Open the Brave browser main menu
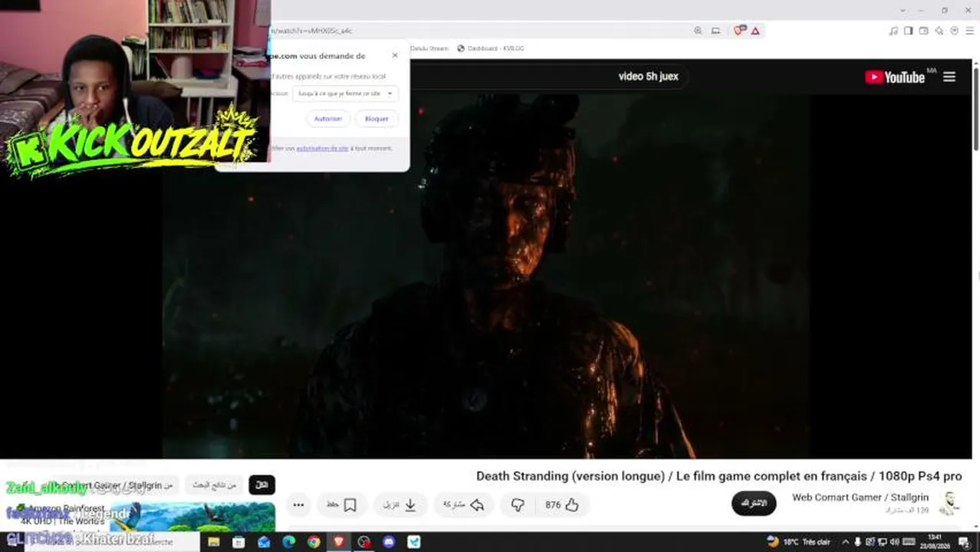 pos(970,31)
